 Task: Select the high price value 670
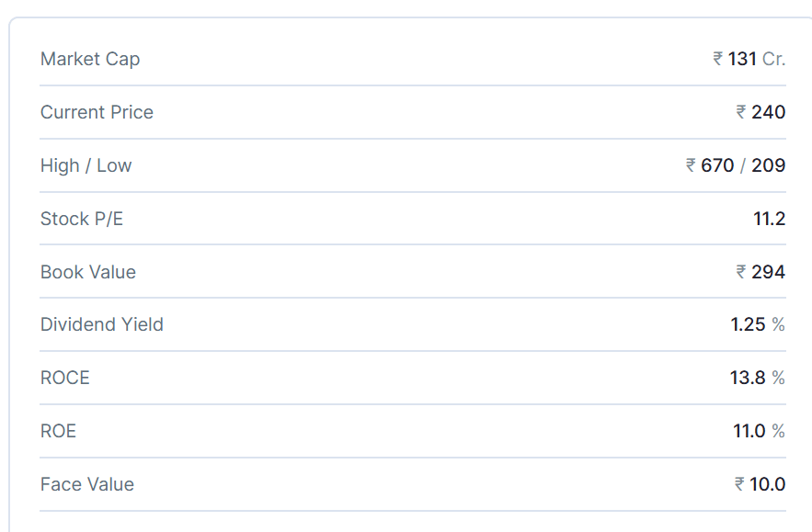click(x=717, y=165)
